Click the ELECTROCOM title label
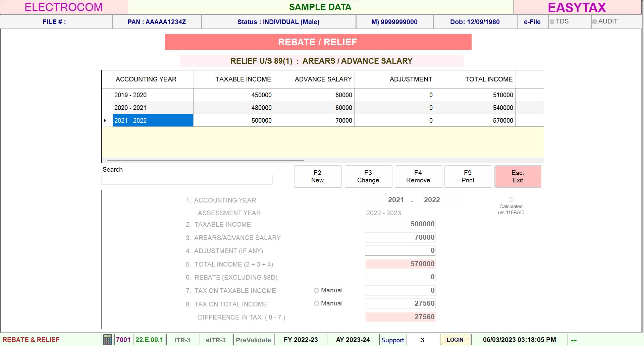 [x=64, y=7]
